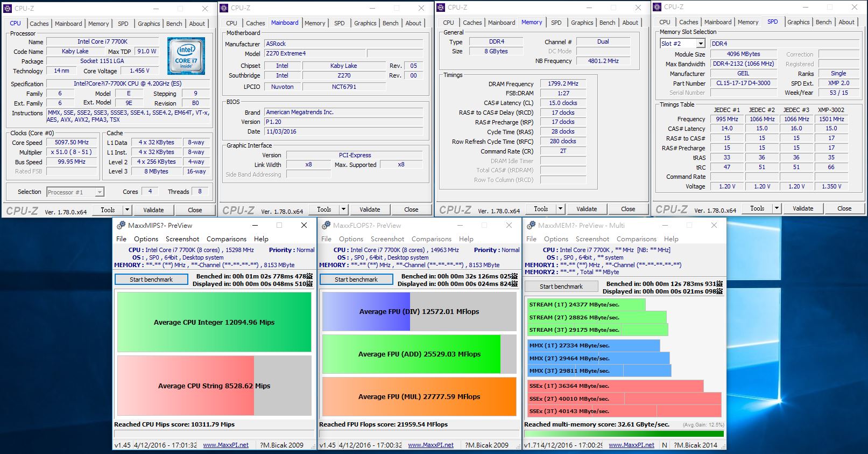Screen dimensions: 868x454
Task: Open Comparisons menu in MaxxMIPS window
Action: point(227,239)
